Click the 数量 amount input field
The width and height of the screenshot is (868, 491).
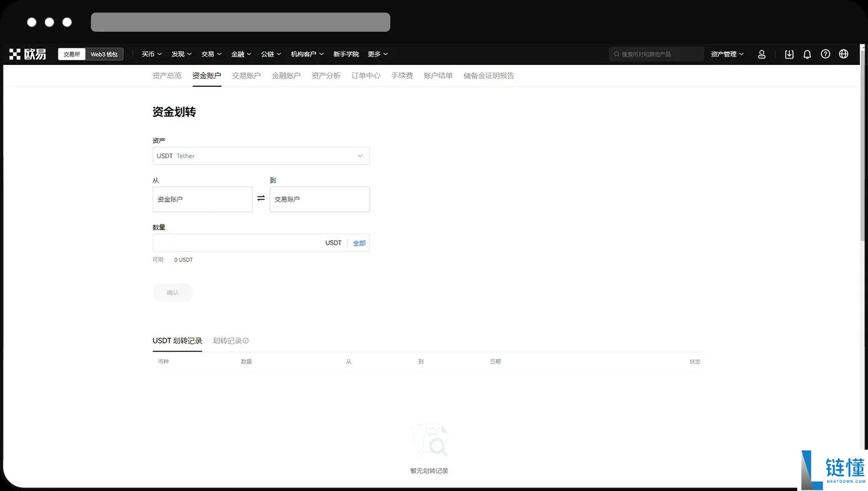[x=236, y=243]
